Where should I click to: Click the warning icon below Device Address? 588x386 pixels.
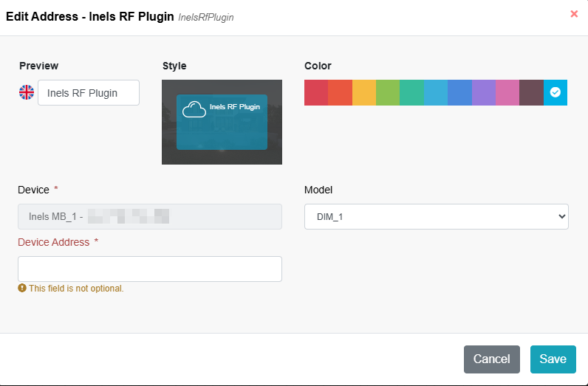22,288
